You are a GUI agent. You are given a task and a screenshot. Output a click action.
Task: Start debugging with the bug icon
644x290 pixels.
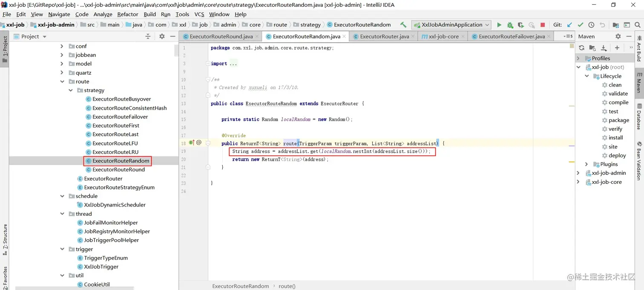[x=510, y=25]
